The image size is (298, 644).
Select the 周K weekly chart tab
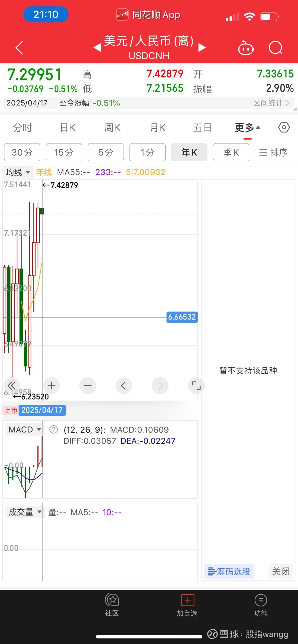click(113, 128)
